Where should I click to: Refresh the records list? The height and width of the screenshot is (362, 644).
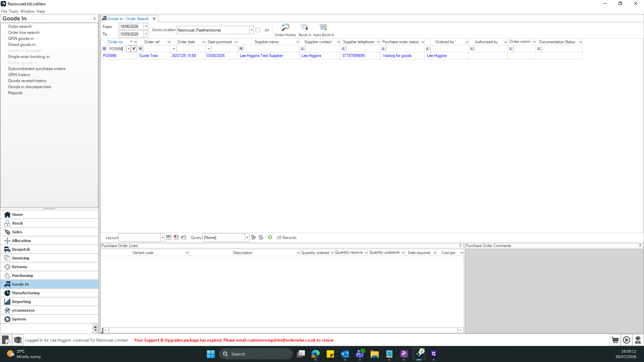tap(270, 237)
